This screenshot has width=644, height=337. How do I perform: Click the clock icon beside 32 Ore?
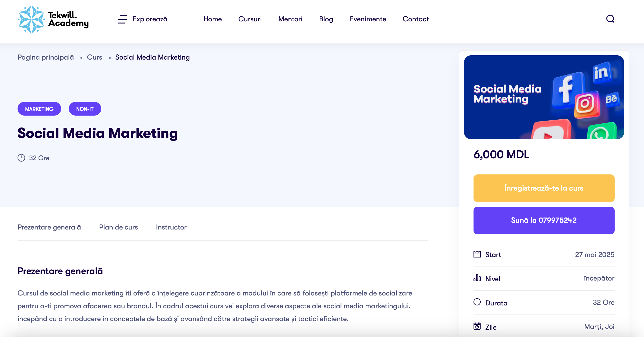tap(21, 158)
